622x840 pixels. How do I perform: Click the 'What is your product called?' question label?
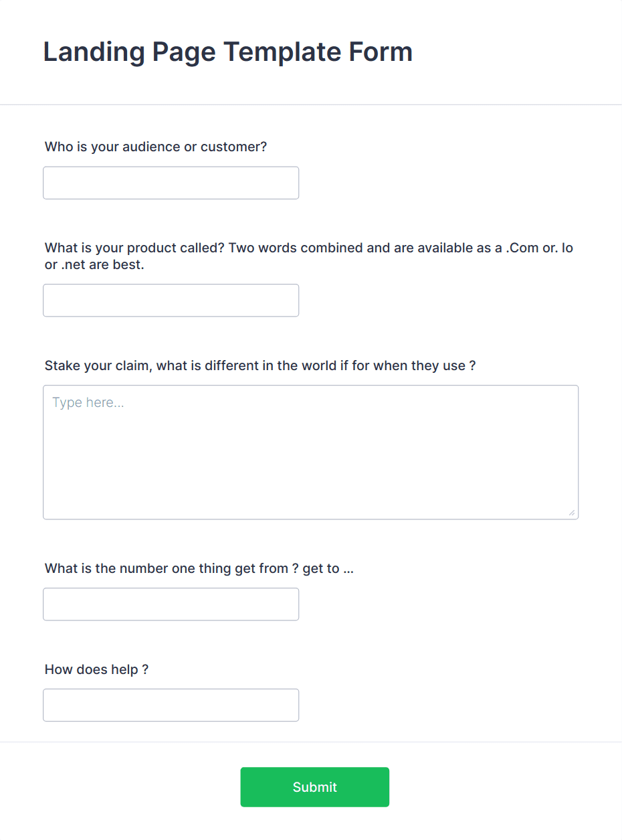[308, 256]
